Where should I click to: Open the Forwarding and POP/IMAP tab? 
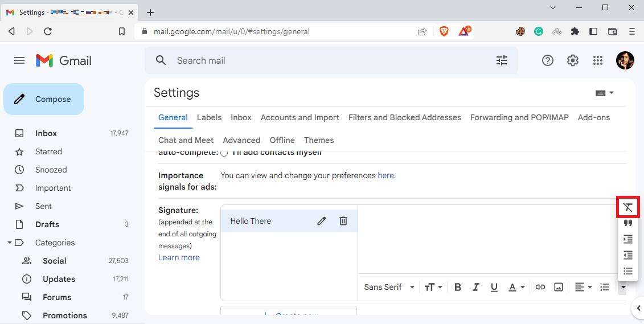[519, 117]
